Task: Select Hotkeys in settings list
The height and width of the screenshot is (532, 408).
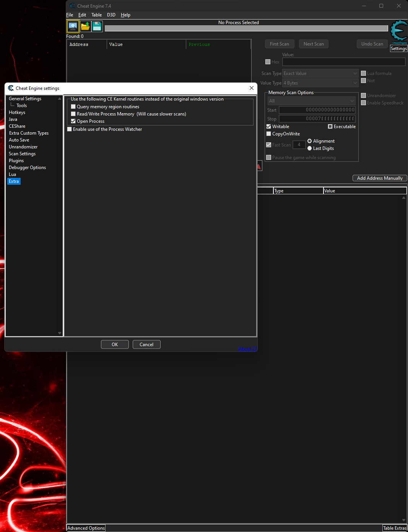Action: pyautogui.click(x=17, y=112)
